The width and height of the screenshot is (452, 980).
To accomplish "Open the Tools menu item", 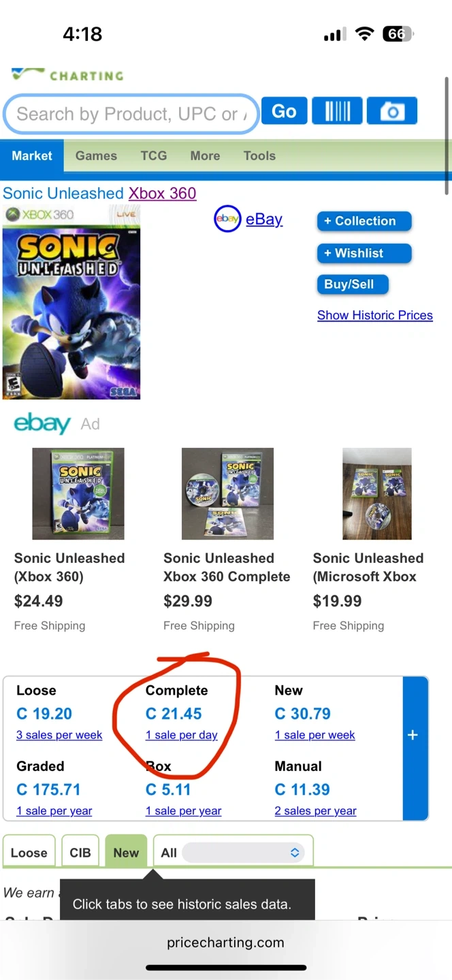I will point(259,156).
